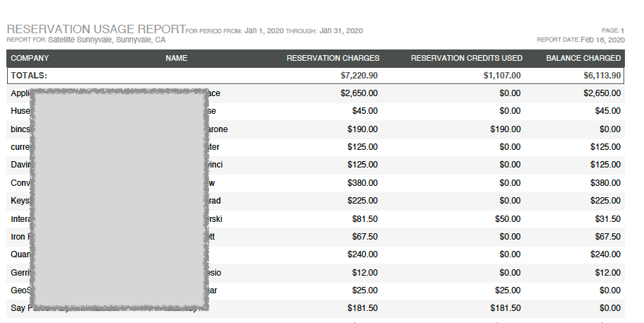Click the TOTALS: row label
This screenshot has width=644, height=323.
pyautogui.click(x=29, y=76)
